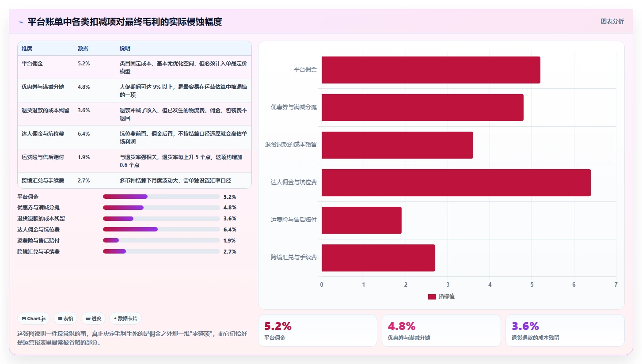Screen dimensions: 642x364
Task: Open the 5.2% 平台佣金 data card
Action: click(x=317, y=330)
